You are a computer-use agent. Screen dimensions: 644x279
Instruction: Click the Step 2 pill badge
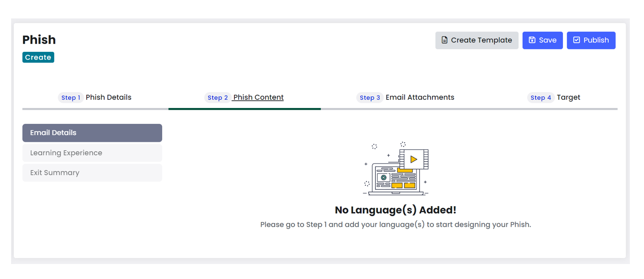[218, 97]
